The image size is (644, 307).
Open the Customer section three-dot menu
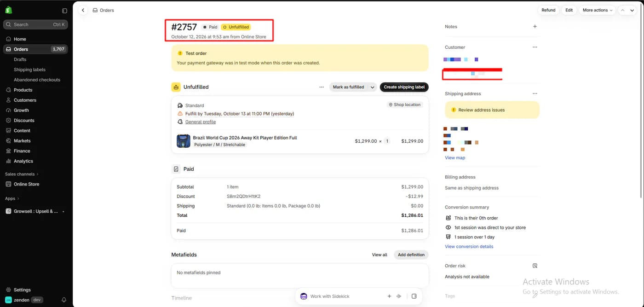[x=535, y=47]
